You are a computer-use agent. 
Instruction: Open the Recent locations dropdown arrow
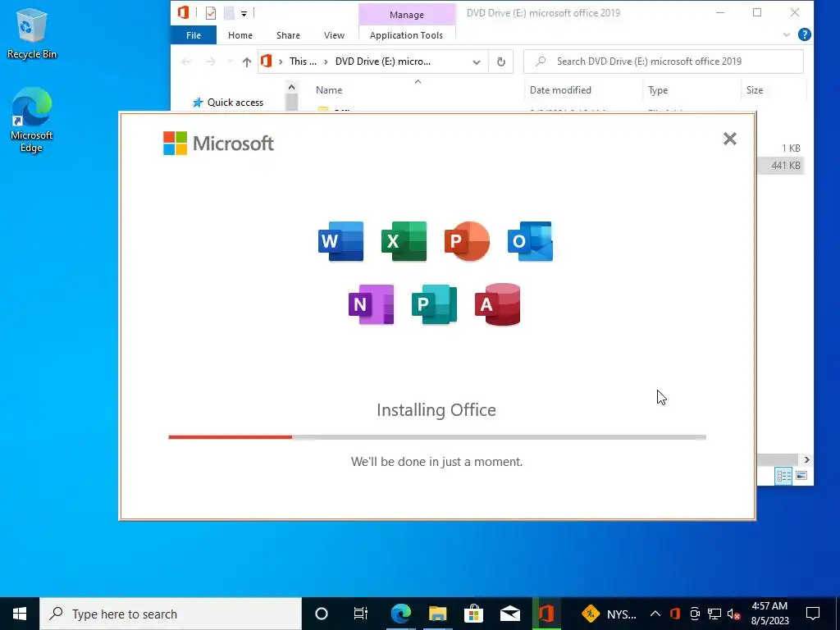pos(230,62)
